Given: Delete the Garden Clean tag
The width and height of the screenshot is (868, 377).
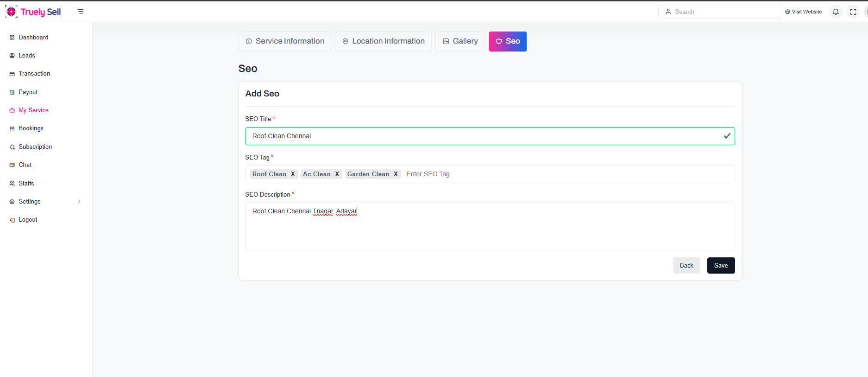Looking at the screenshot, I should click(396, 174).
